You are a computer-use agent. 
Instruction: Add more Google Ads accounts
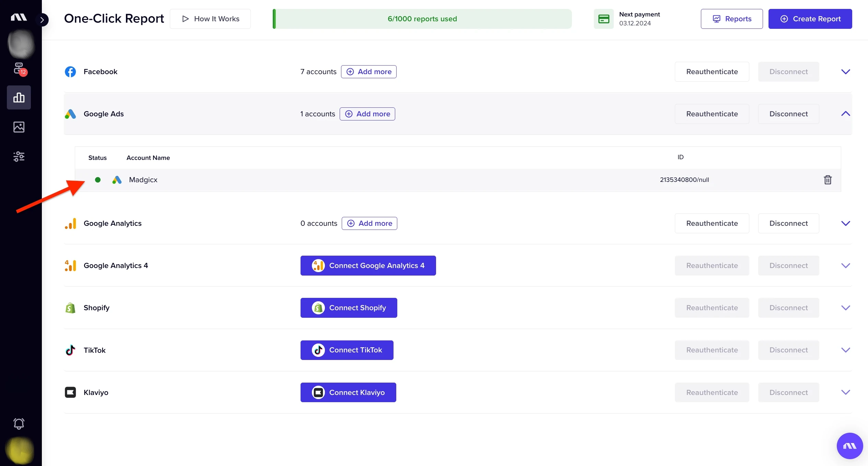367,114
